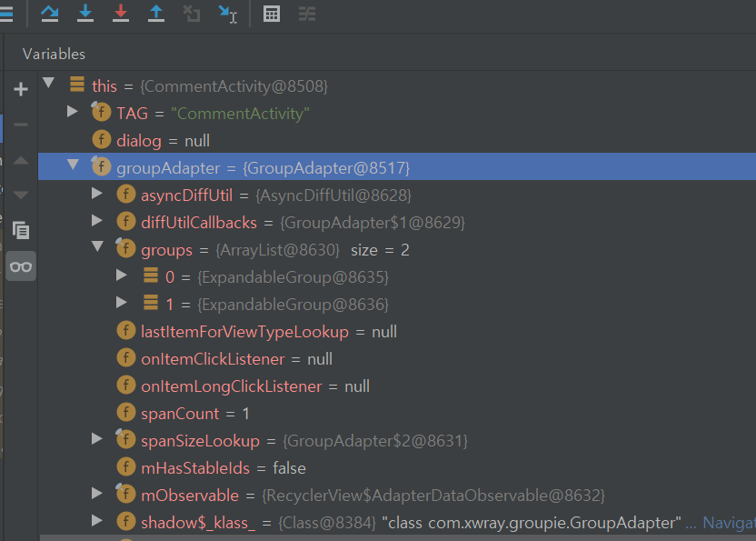Click the Move Watch Down arrow

click(x=21, y=195)
